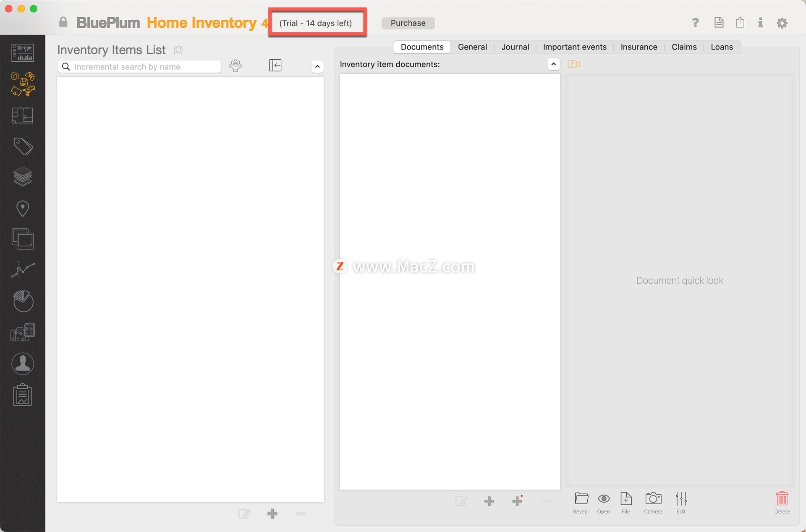
Task: Open the photo gallery sidebar icon
Action: coord(23,239)
